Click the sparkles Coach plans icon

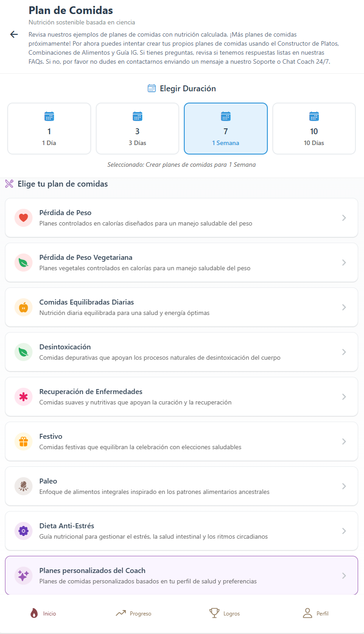[x=23, y=576]
